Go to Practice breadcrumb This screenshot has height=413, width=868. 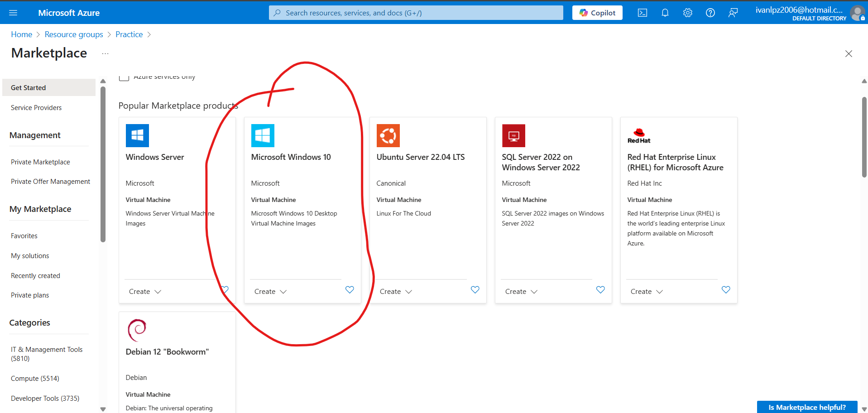click(x=129, y=34)
